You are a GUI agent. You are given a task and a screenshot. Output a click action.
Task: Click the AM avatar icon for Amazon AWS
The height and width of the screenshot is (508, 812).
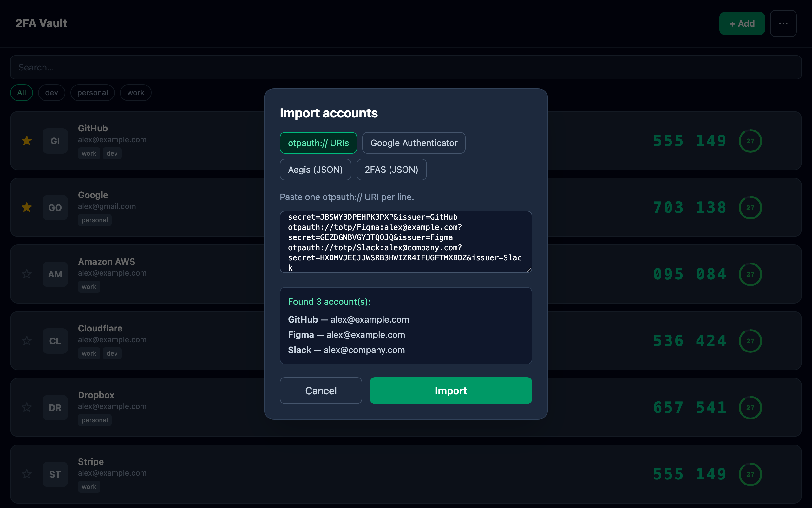click(55, 274)
